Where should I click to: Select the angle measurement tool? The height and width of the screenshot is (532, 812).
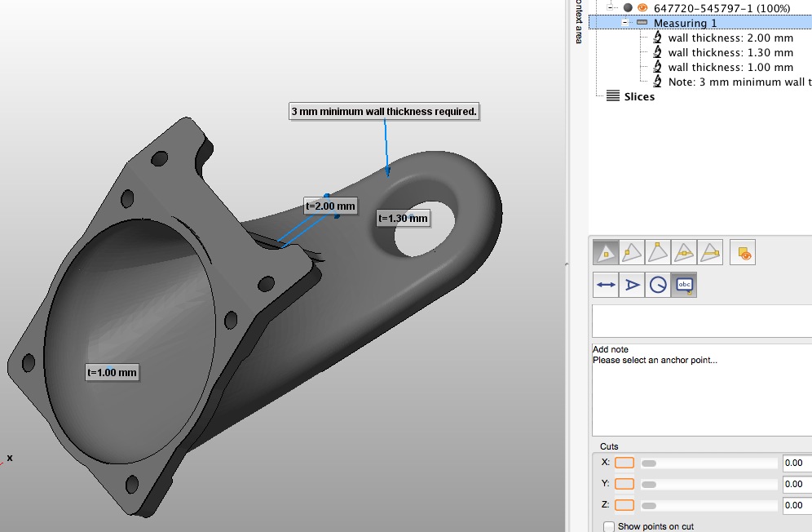632,285
